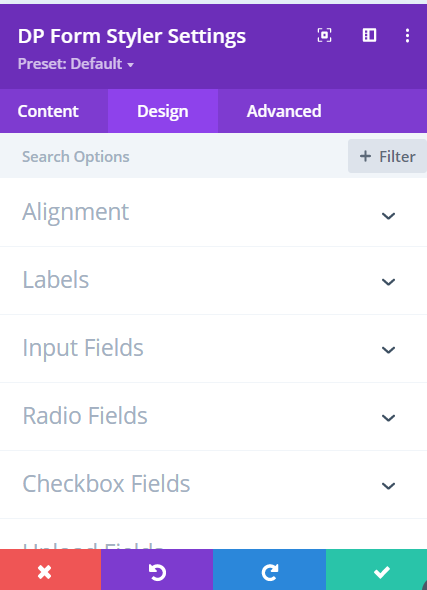The height and width of the screenshot is (590, 427).
Task: Open the Checkbox Fields settings group title
Action: coord(106,484)
